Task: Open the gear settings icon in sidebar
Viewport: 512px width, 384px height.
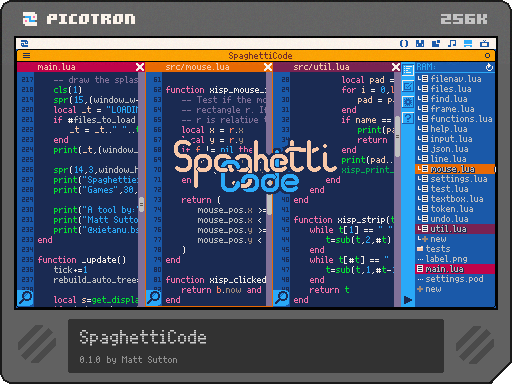Action: pyautogui.click(x=408, y=102)
